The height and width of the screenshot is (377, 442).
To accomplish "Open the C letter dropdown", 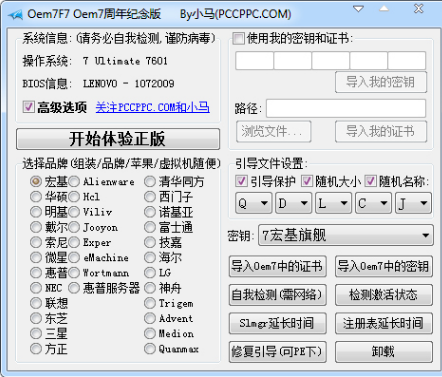I will tap(373, 203).
